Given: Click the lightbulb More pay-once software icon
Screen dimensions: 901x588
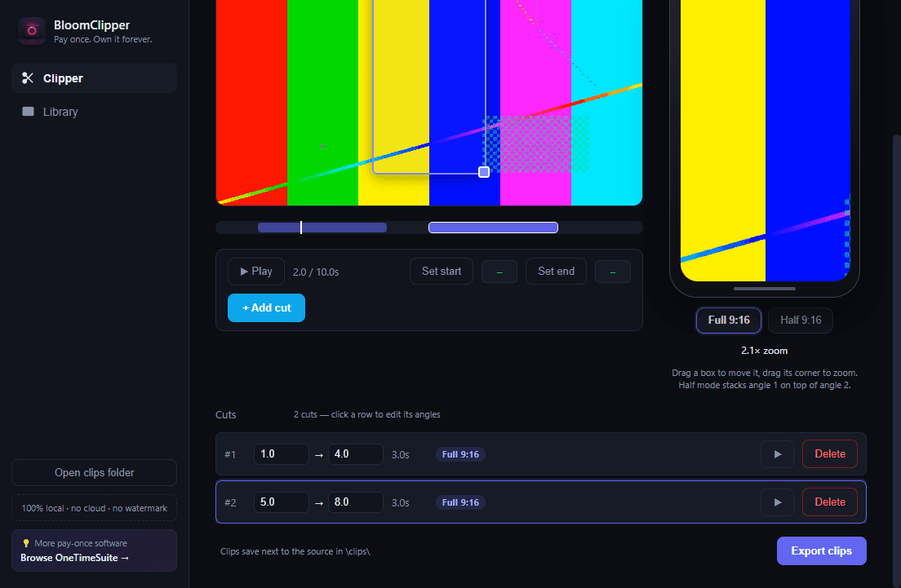Looking at the screenshot, I should coord(26,543).
